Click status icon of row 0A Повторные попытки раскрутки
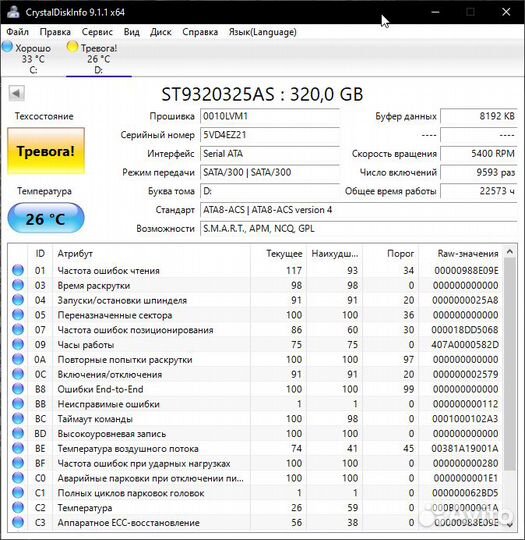 18,359
